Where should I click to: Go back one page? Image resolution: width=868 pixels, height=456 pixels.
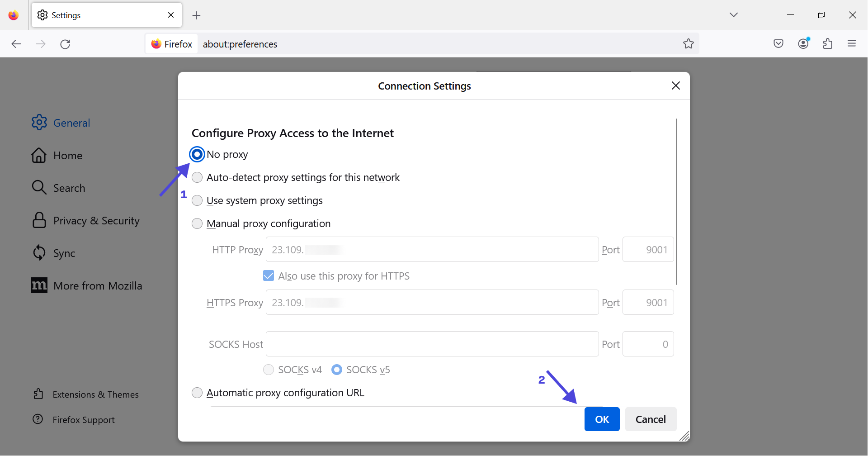click(16, 44)
